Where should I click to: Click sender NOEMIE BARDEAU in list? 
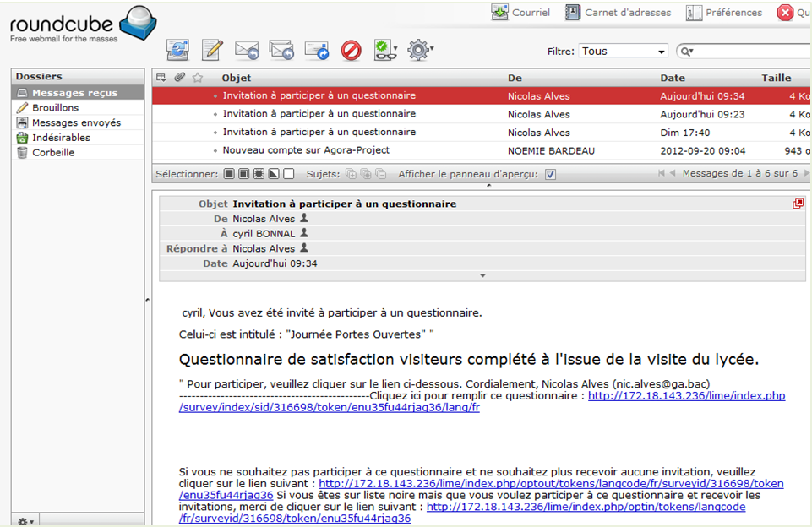pos(551,151)
